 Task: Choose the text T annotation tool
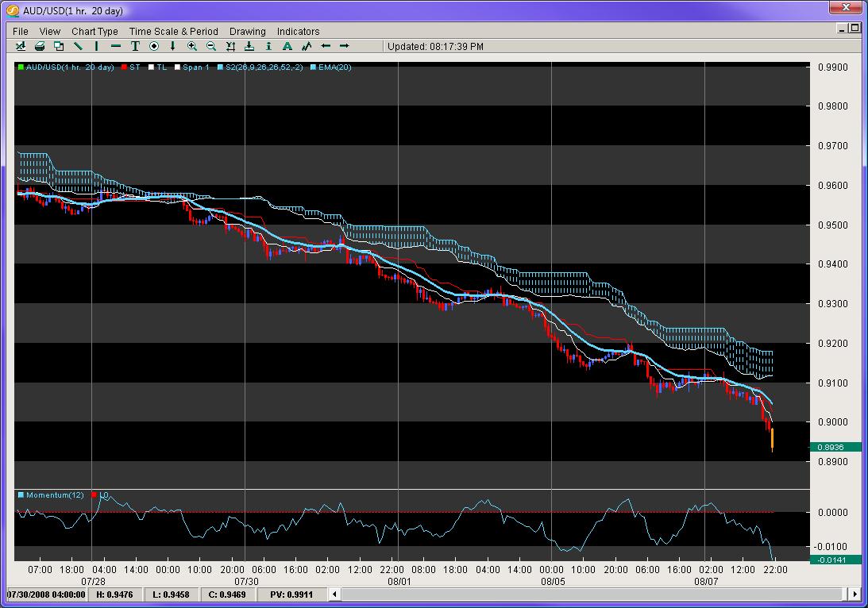pyautogui.click(x=135, y=46)
